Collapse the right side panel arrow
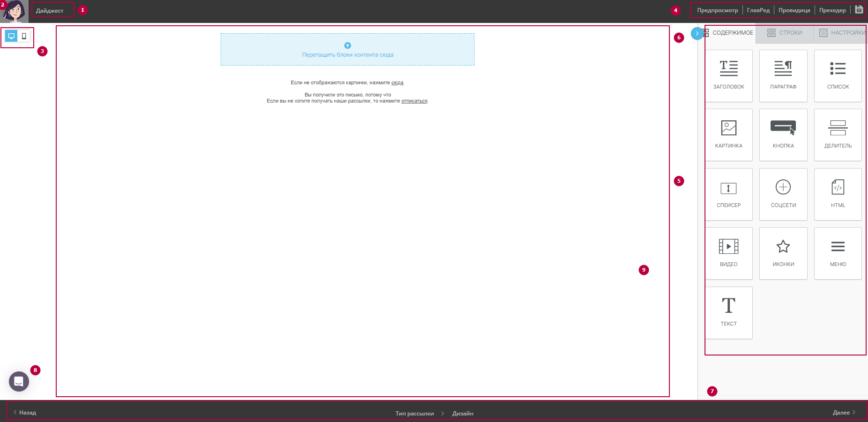The image size is (868, 422). [x=697, y=33]
